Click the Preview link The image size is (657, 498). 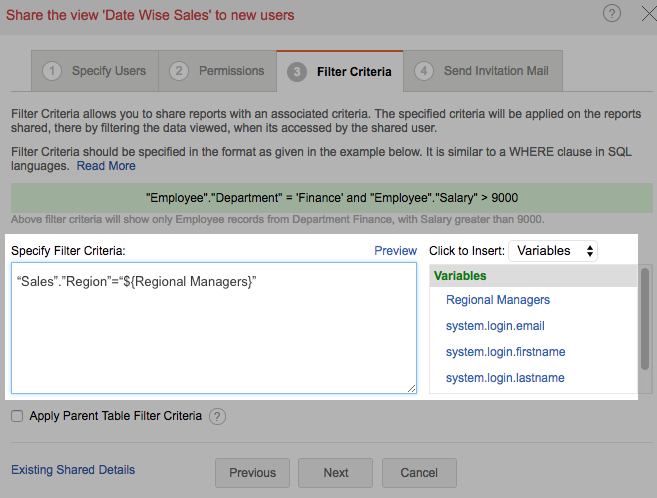395,251
